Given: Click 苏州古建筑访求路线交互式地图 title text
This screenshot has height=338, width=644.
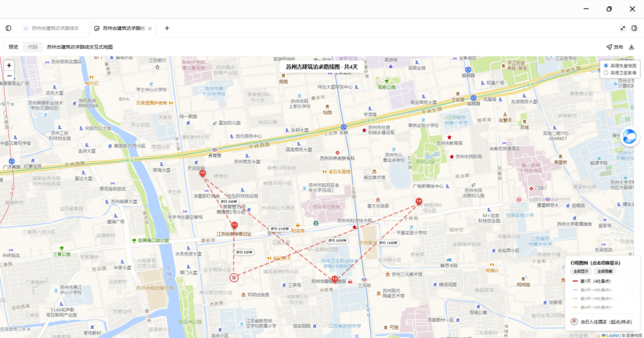Looking at the screenshot, I should coord(80,47).
